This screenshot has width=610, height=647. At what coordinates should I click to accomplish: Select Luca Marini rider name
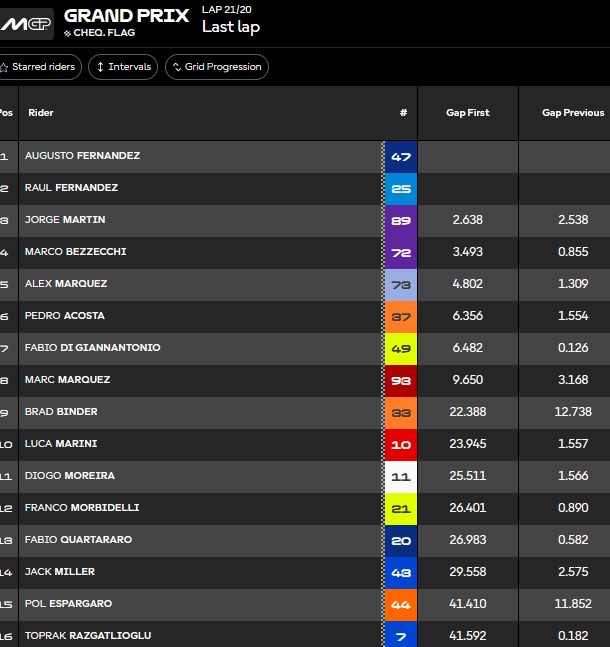(61, 444)
